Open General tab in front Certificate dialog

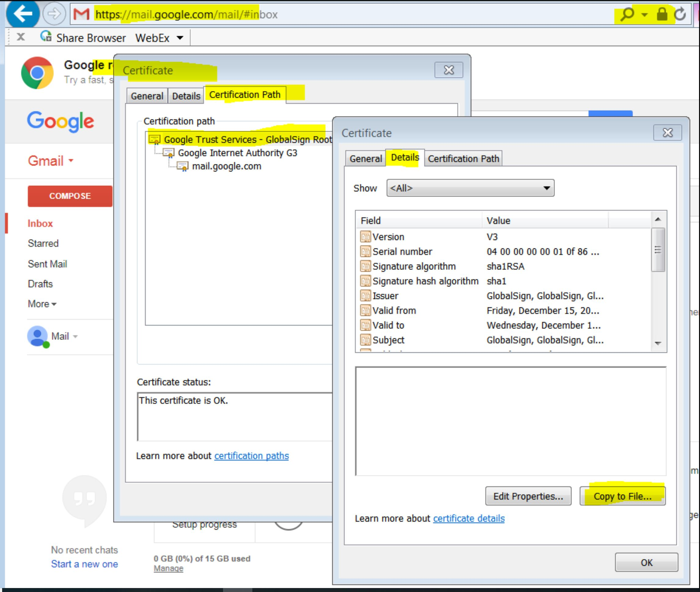(365, 159)
